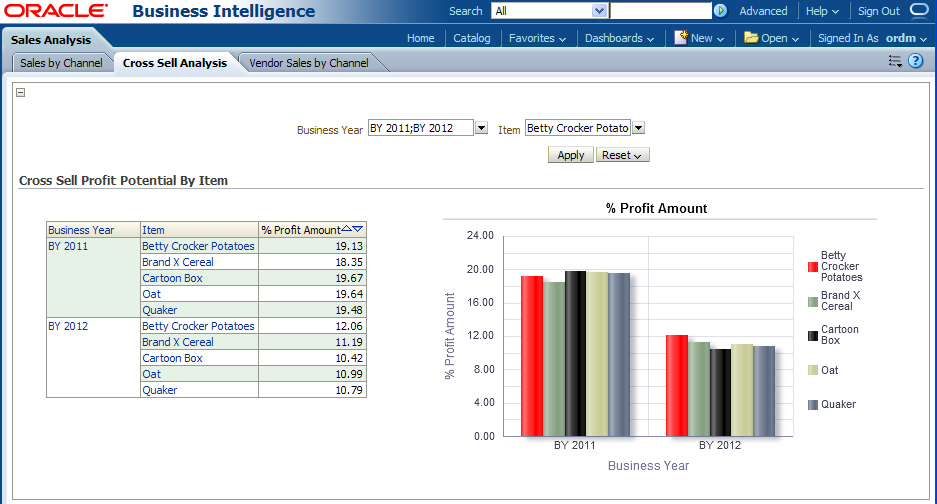The height and width of the screenshot is (504, 937).
Task: Click inside the search text field
Action: pos(660,11)
